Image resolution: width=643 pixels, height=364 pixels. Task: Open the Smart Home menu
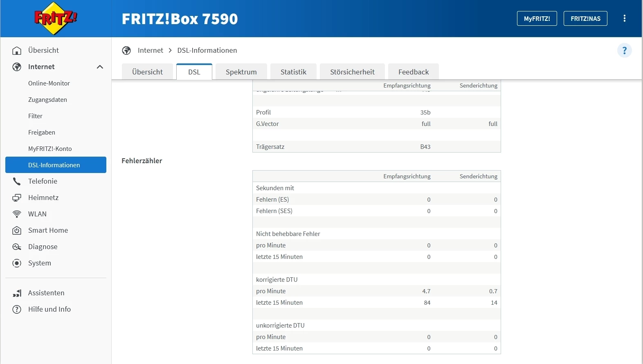56,230
